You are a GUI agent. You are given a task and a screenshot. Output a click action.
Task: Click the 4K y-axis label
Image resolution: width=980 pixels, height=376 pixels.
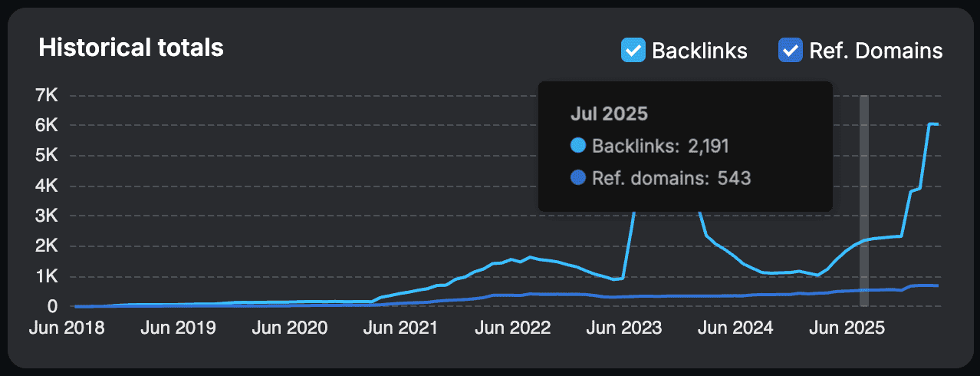point(47,186)
